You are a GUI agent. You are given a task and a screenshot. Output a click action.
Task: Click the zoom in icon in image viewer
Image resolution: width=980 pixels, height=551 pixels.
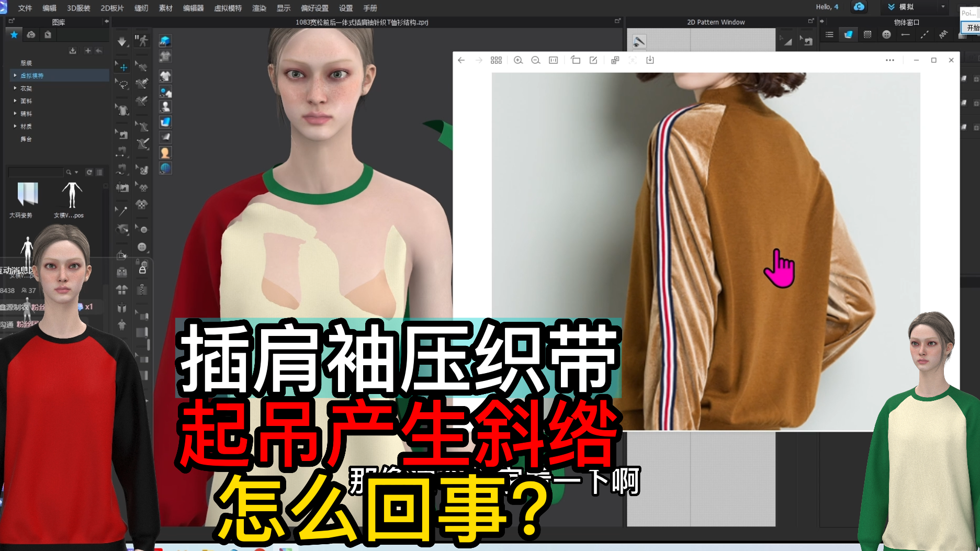point(518,60)
